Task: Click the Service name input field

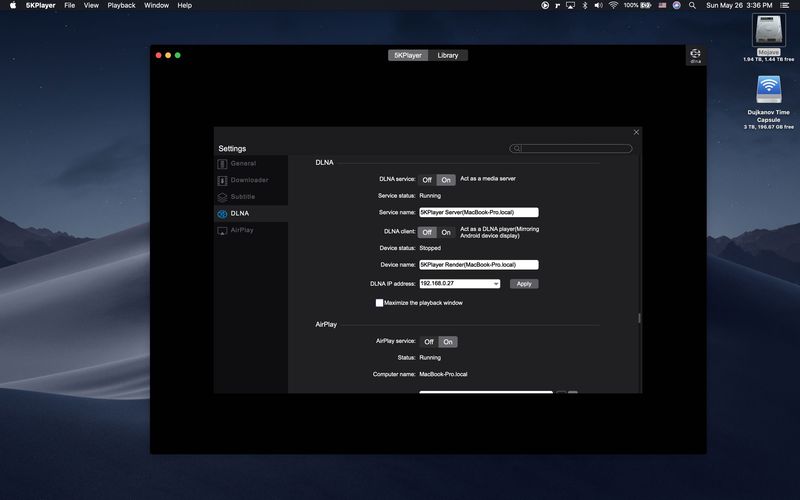Action: 479,212
